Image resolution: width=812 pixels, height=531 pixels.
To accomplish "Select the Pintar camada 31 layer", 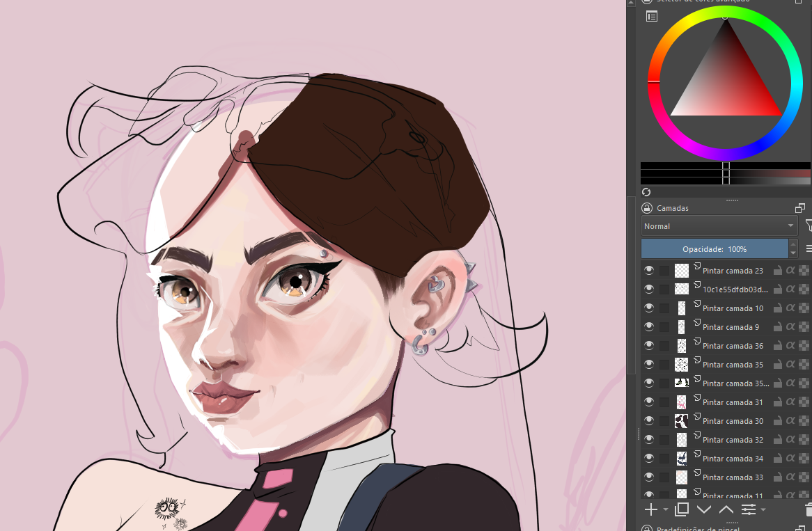I will click(733, 402).
